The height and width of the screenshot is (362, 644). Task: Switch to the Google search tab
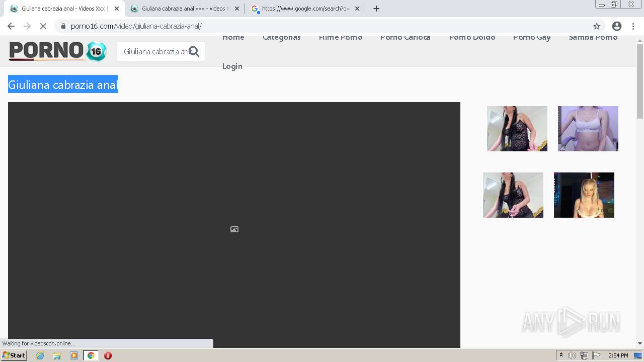click(x=305, y=9)
